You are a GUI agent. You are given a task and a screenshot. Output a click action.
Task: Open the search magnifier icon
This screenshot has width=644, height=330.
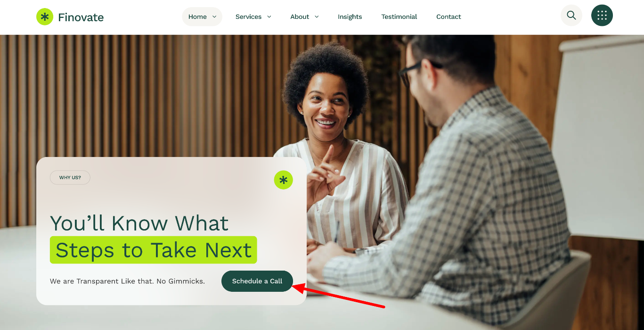tap(571, 16)
